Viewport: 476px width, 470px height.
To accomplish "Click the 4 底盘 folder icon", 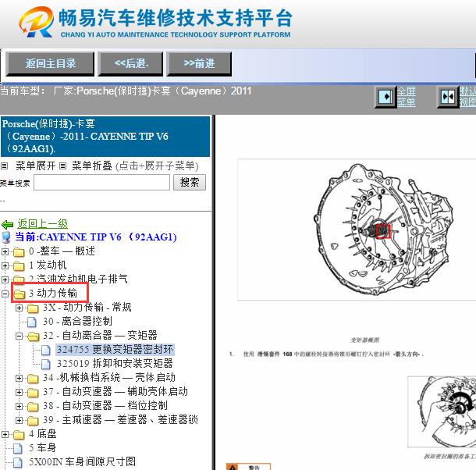I will point(19,435).
